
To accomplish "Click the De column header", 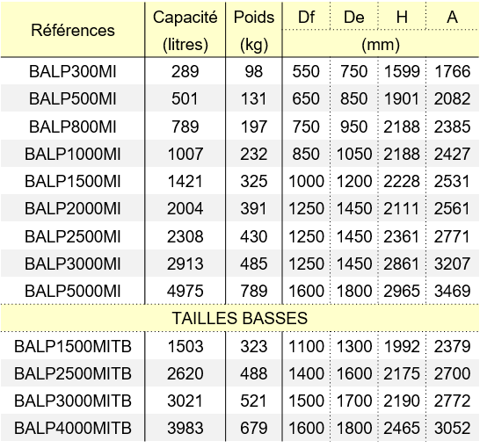I will pyautogui.click(x=354, y=17).
